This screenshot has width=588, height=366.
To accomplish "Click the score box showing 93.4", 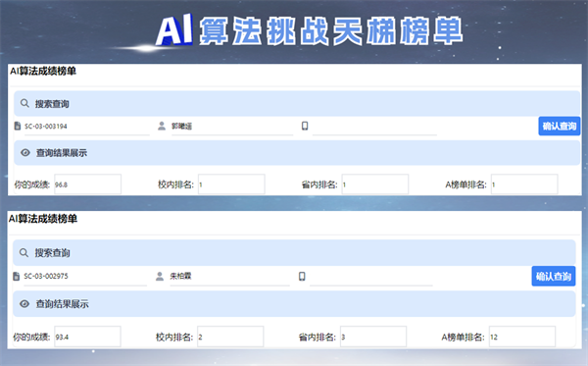I will pos(87,337).
